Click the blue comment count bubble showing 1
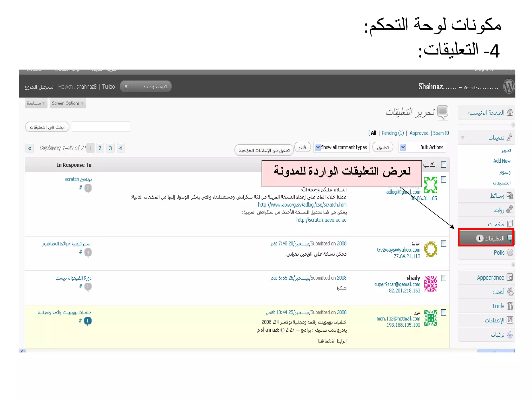Screen dimensions: 532x399 click(88, 321)
